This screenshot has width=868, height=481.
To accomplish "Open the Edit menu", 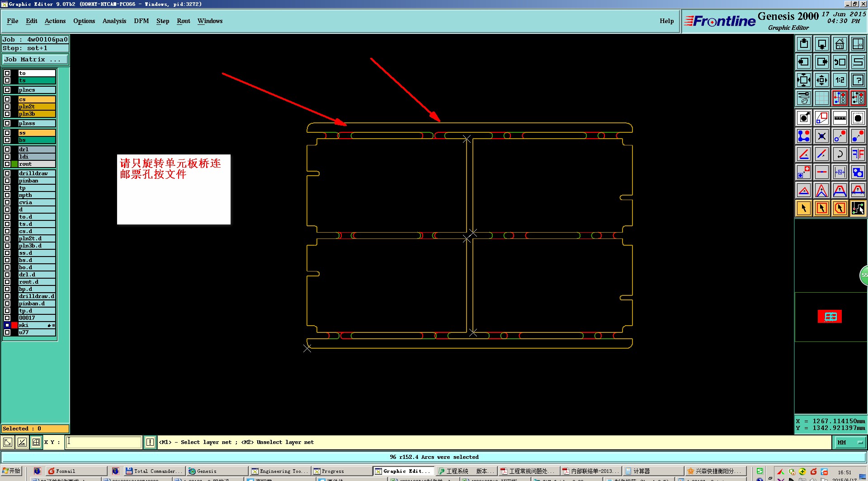I will click(32, 21).
